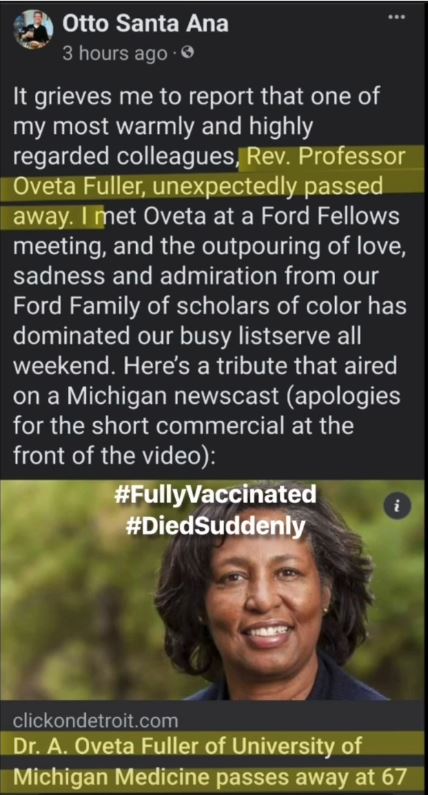Click the globe public audience icon
Viewport: 428px width, 795px height.
(x=186, y=52)
